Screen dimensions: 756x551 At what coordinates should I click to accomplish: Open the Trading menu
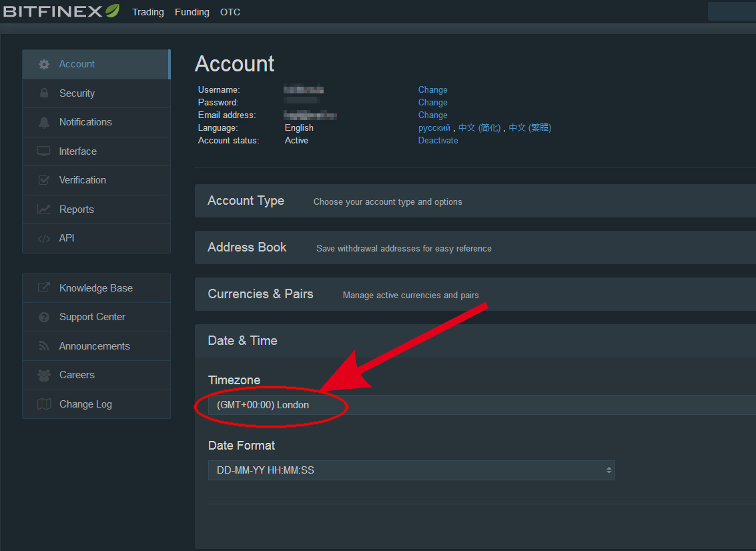pyautogui.click(x=148, y=12)
